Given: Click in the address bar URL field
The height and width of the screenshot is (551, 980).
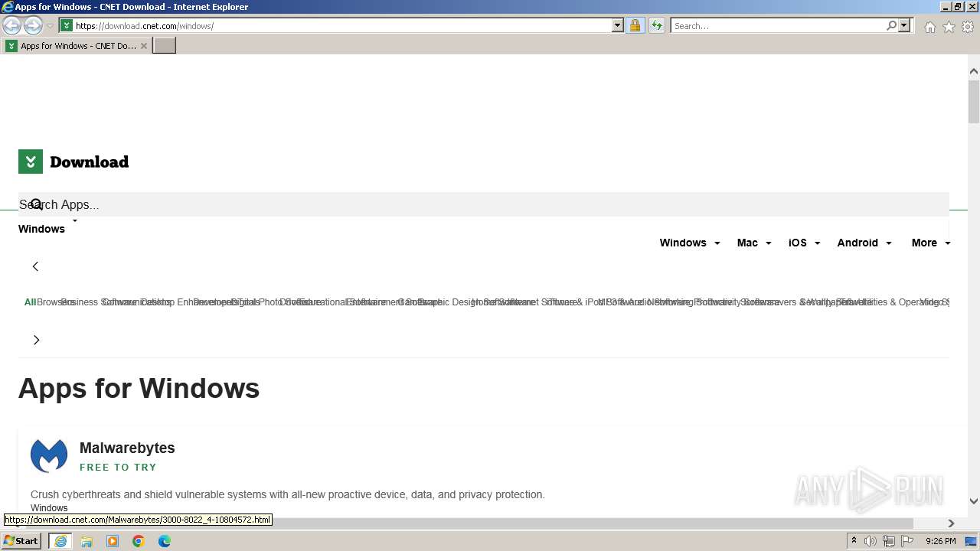Looking at the screenshot, I should [342, 26].
